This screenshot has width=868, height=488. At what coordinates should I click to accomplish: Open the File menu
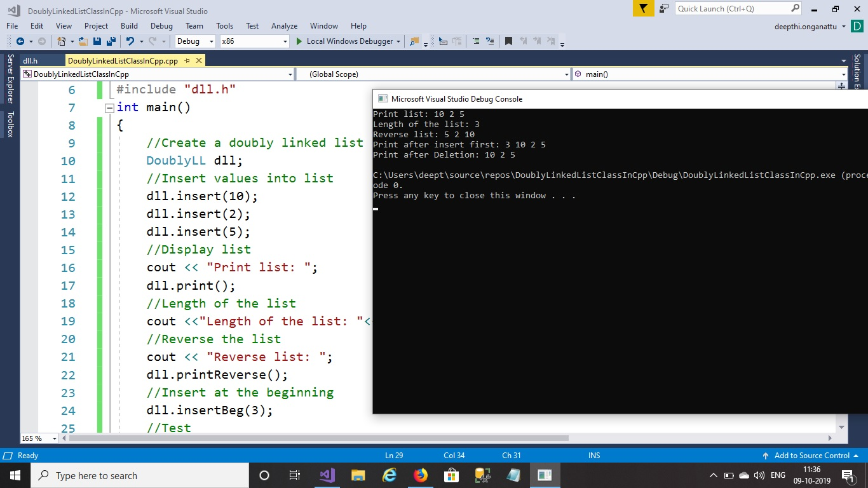tap(12, 26)
